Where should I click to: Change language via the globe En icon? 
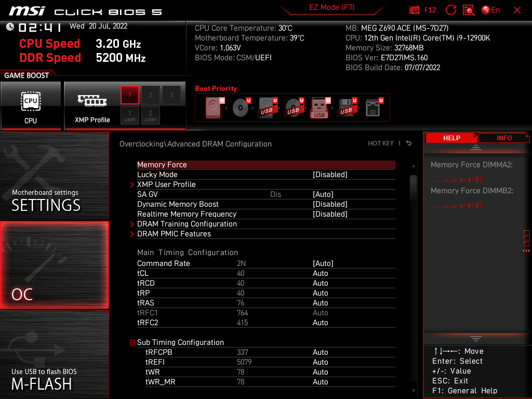[490, 10]
